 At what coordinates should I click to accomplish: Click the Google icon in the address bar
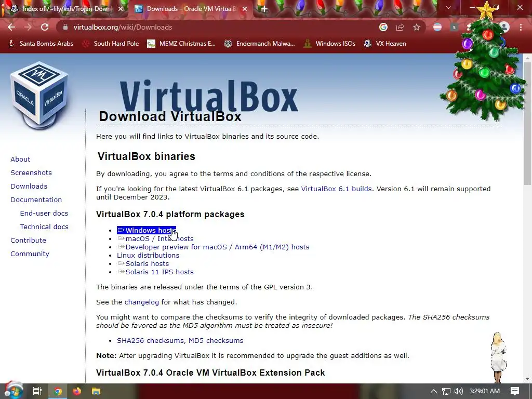[x=383, y=27]
